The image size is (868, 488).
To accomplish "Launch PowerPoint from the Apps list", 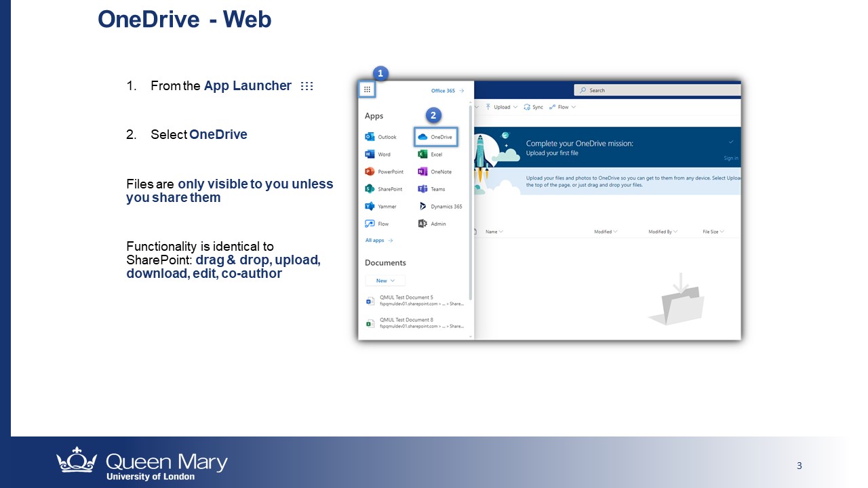I will (384, 171).
